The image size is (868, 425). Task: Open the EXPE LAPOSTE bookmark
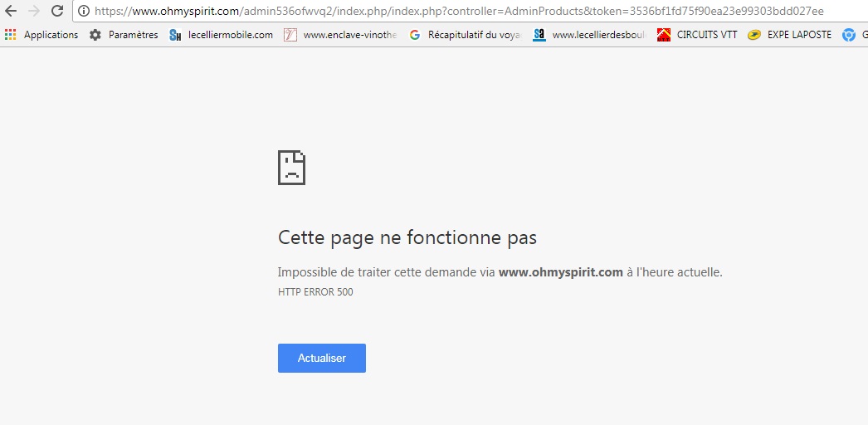point(799,35)
